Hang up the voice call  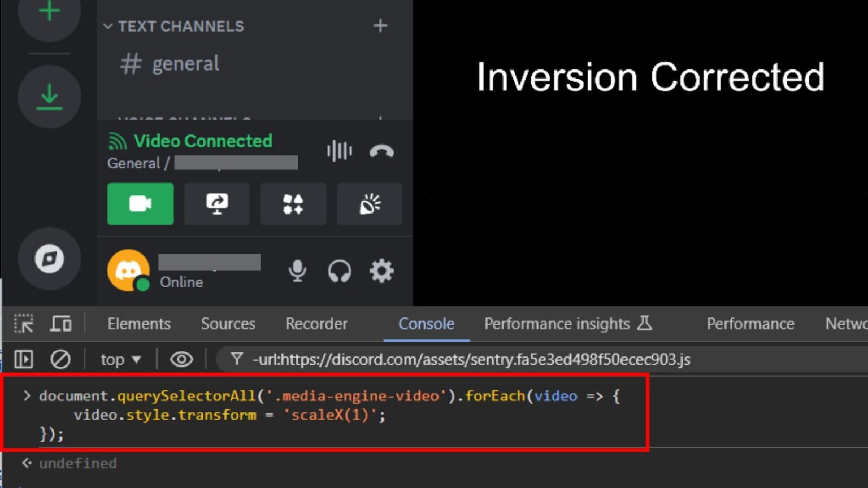coord(381,151)
